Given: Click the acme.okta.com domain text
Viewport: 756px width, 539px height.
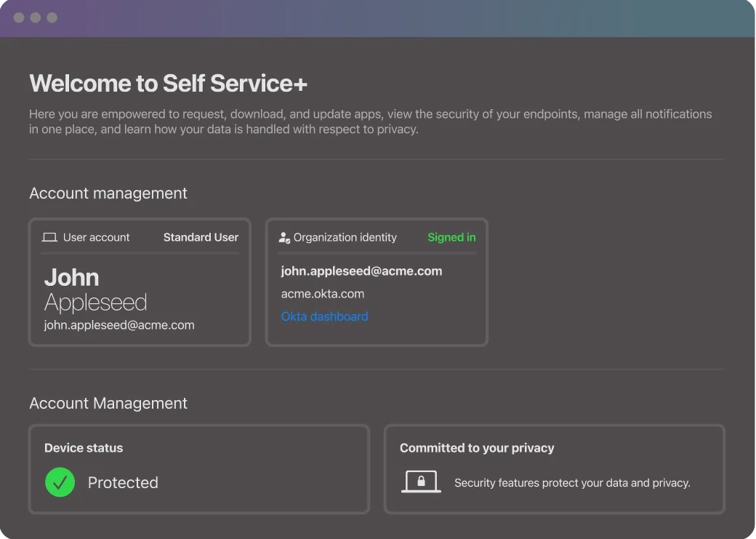Looking at the screenshot, I should pyautogui.click(x=323, y=294).
